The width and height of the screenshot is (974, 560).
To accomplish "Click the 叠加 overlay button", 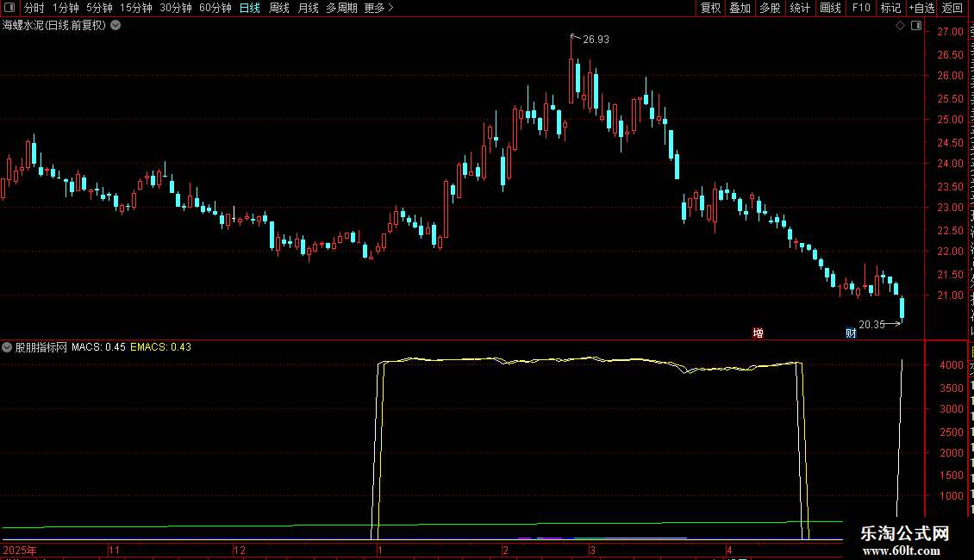I will [x=740, y=8].
